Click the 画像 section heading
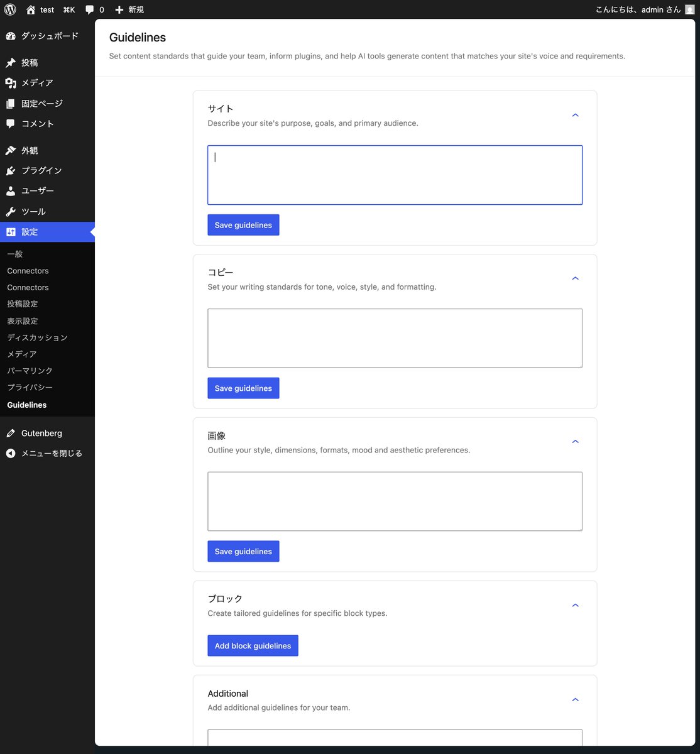The image size is (700, 754). click(x=217, y=435)
